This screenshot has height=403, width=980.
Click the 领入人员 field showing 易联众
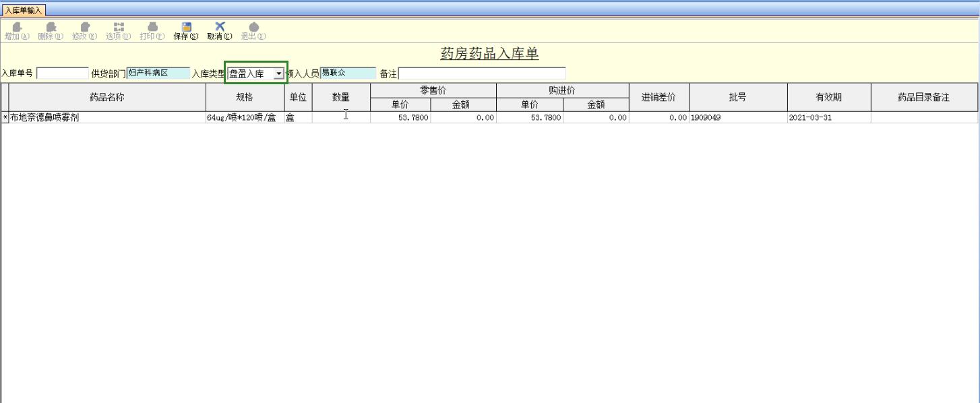(x=348, y=73)
